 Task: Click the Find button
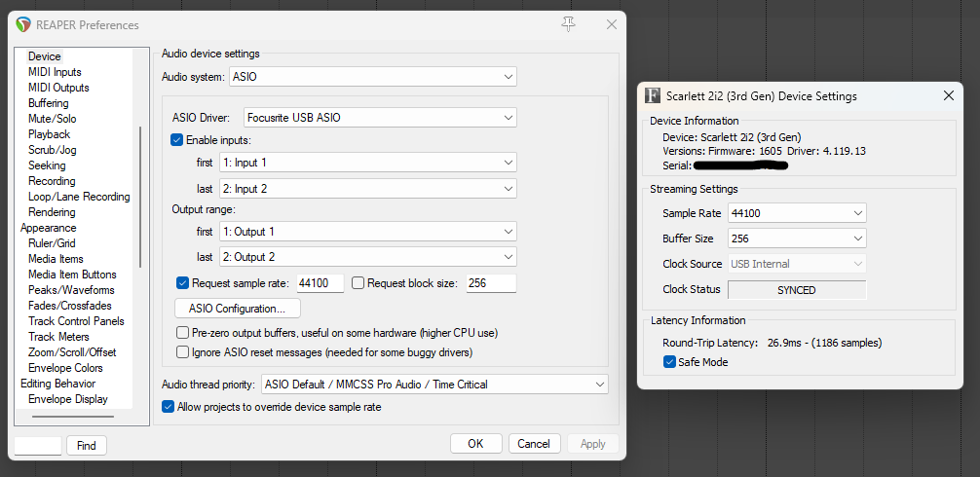point(87,446)
